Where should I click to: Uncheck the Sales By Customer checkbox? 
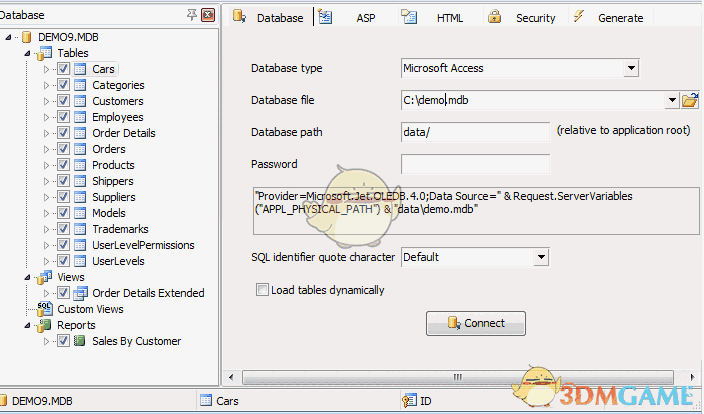(63, 341)
